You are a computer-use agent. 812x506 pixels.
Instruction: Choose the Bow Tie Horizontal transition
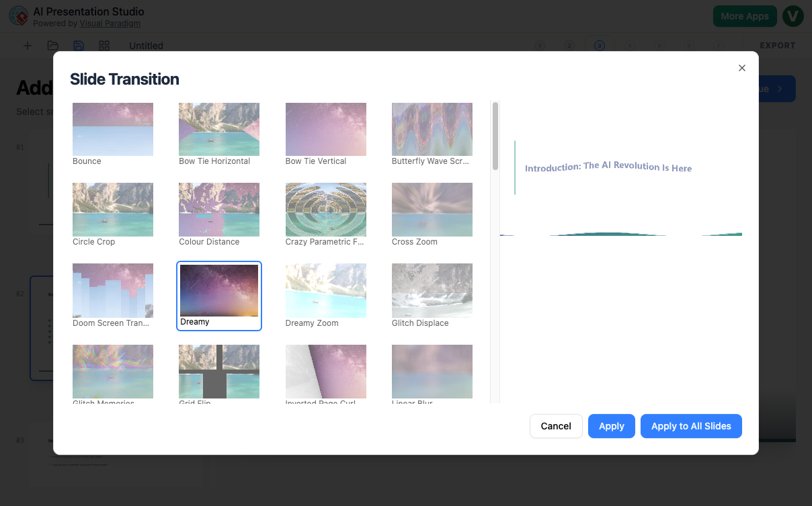click(x=219, y=129)
